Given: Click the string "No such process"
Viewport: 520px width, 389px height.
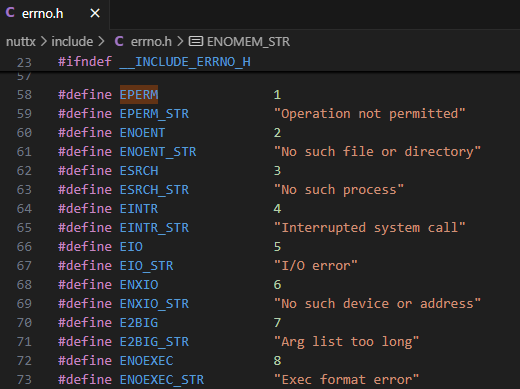Looking at the screenshot, I should click(x=339, y=190).
